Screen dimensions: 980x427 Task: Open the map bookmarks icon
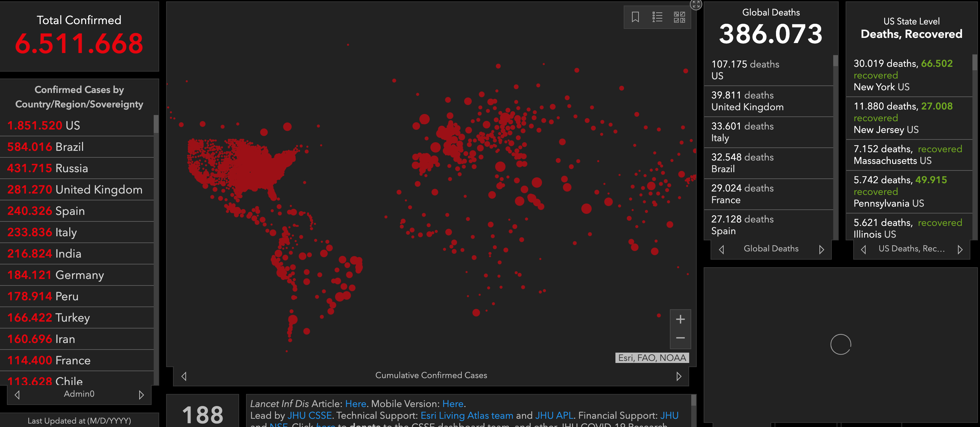pos(635,17)
